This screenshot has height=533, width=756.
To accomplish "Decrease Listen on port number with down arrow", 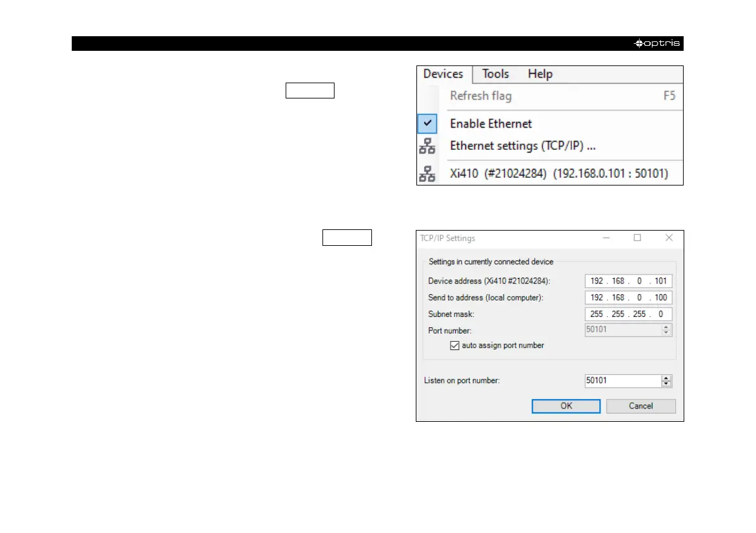I will point(666,384).
